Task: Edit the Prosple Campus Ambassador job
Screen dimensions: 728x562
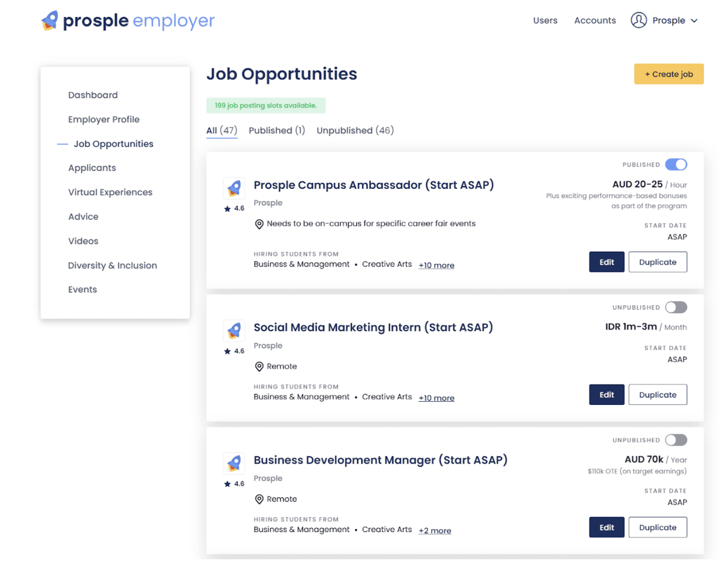Action: click(x=607, y=262)
